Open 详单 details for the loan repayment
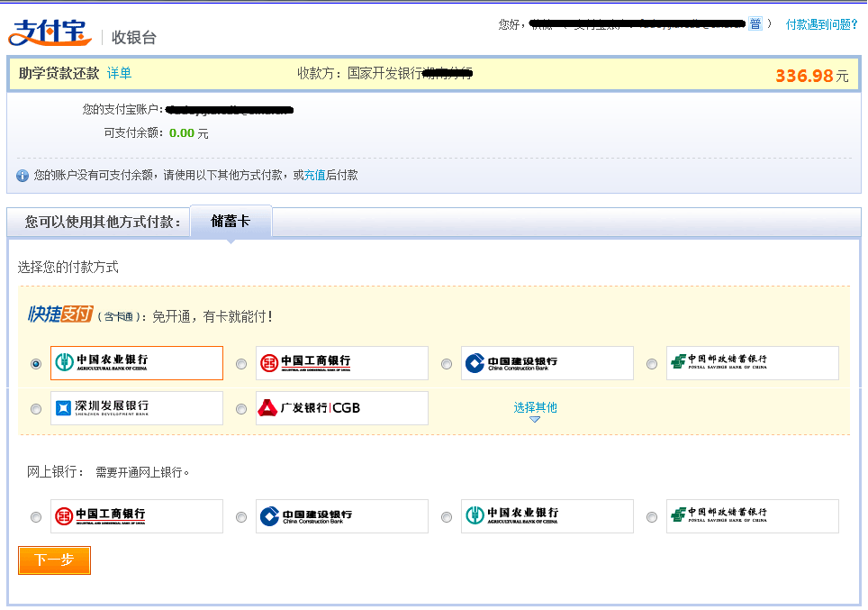The width and height of the screenshot is (868, 610). 119,74
